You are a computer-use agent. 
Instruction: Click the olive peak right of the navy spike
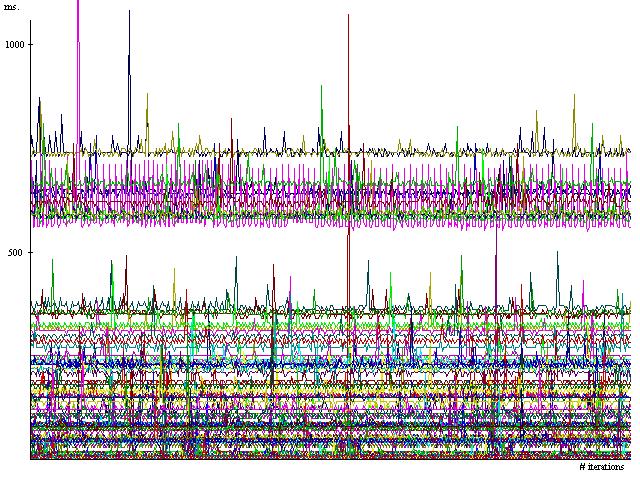(147, 96)
